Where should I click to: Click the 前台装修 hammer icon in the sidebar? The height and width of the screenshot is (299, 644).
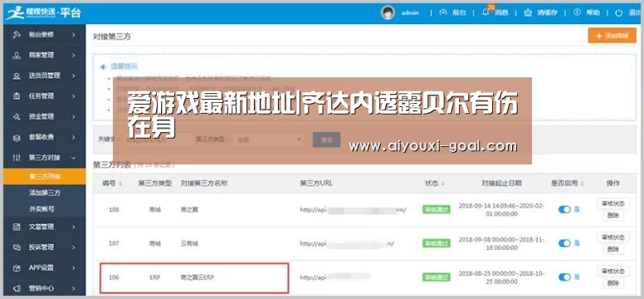[x=17, y=35]
